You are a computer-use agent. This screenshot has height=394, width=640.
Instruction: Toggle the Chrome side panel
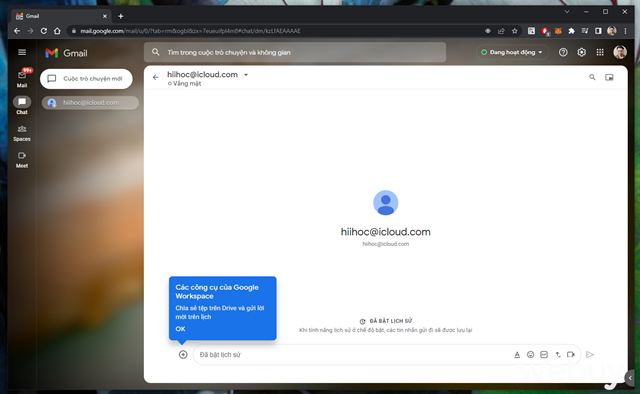click(598, 31)
